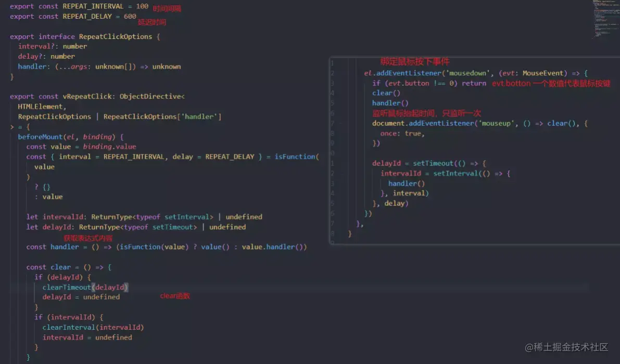Click the line 'export const REPEAT_DELAY = 600'

[x=73, y=17]
